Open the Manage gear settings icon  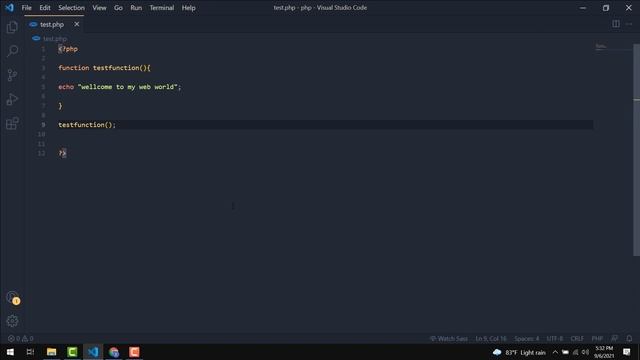pyautogui.click(x=12, y=321)
